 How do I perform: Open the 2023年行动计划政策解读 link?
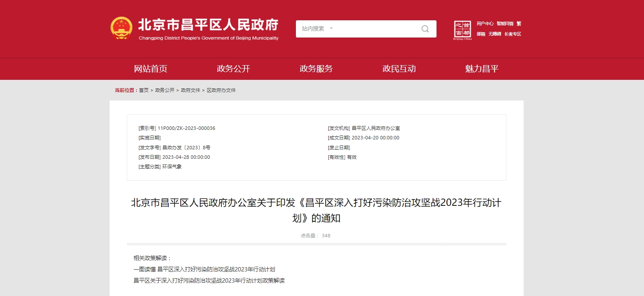pyautogui.click(x=209, y=280)
